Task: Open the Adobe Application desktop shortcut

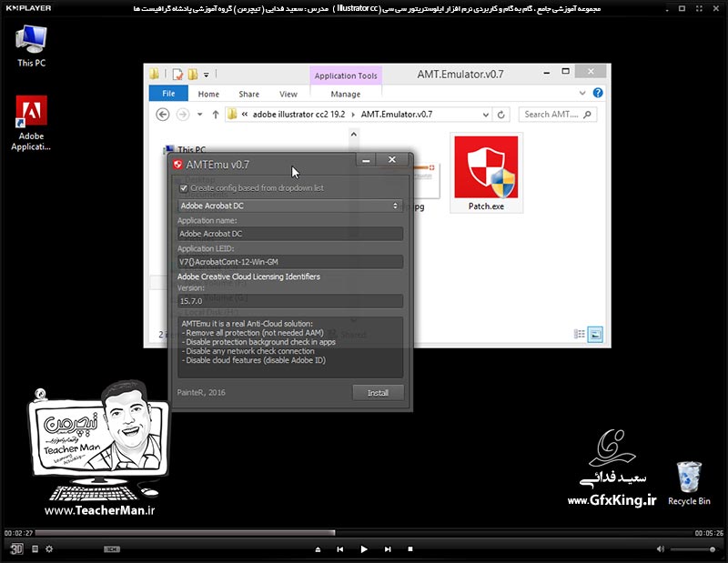Action: (31, 123)
